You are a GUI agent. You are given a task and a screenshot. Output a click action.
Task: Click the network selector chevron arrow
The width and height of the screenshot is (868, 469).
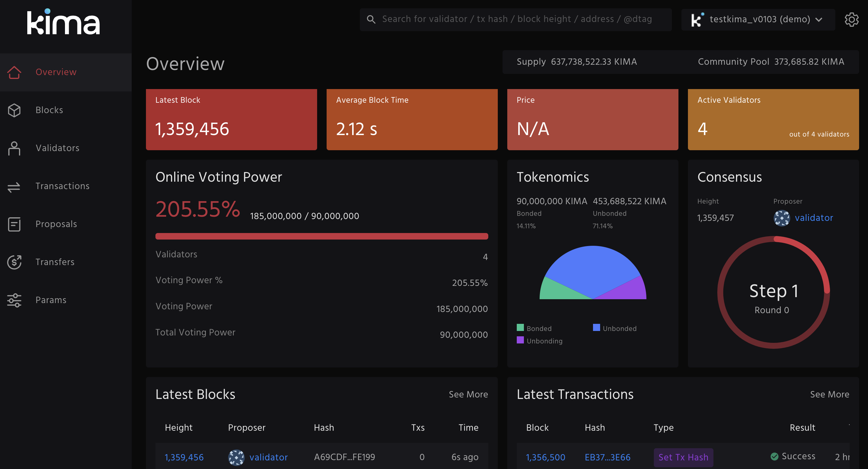819,20
